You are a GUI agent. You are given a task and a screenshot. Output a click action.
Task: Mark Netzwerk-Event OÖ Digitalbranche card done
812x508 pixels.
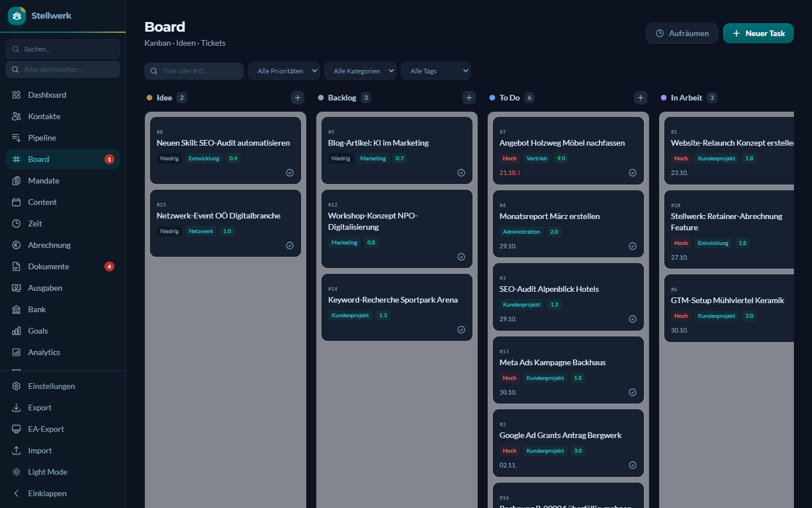pyautogui.click(x=290, y=246)
